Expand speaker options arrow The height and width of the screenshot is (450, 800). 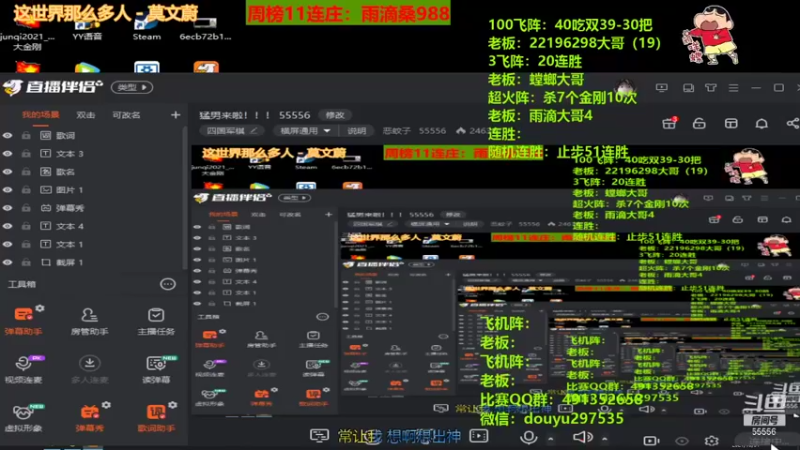tap(605, 439)
